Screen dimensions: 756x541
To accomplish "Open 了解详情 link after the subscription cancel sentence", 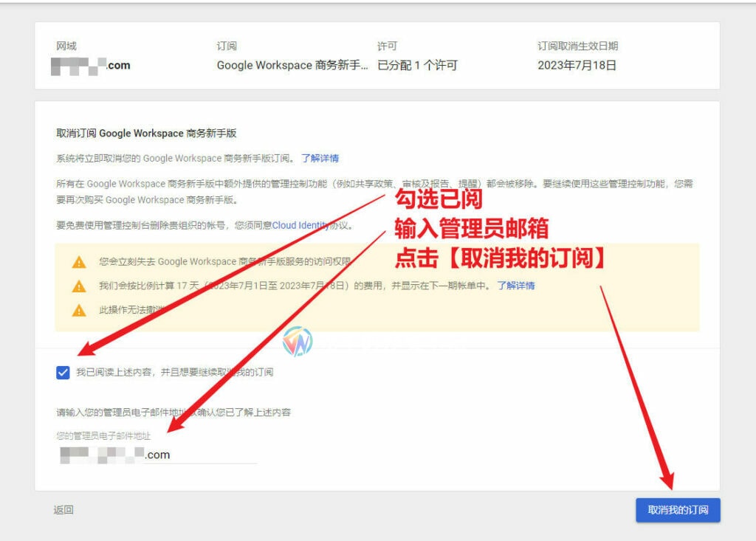I will click(x=320, y=158).
